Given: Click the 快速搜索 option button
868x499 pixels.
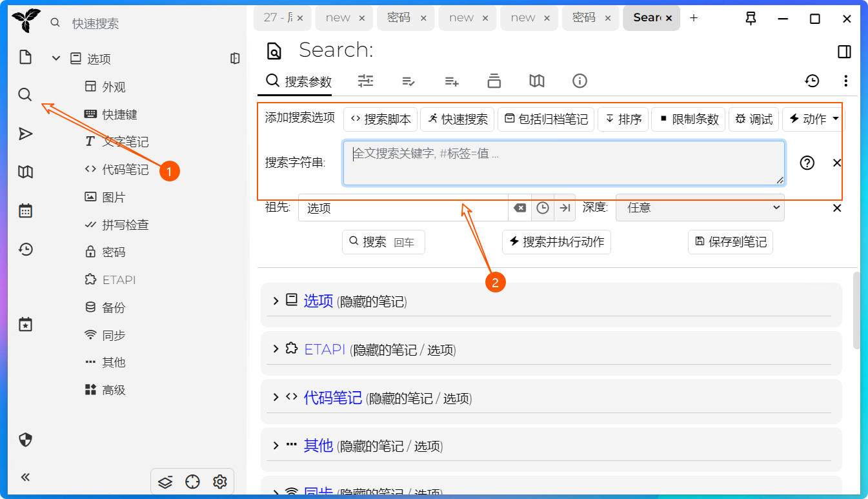Looking at the screenshot, I should tap(458, 119).
